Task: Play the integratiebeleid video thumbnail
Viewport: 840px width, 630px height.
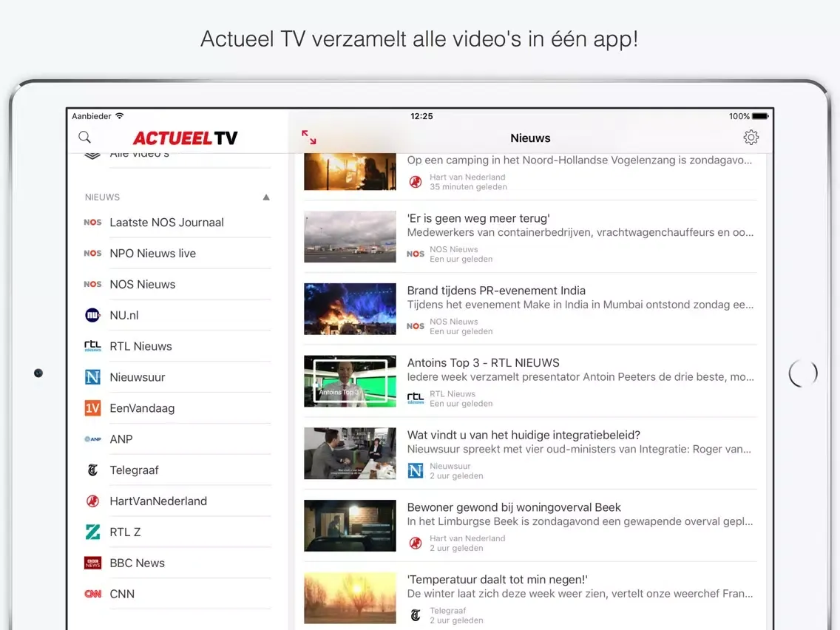Action: point(350,453)
